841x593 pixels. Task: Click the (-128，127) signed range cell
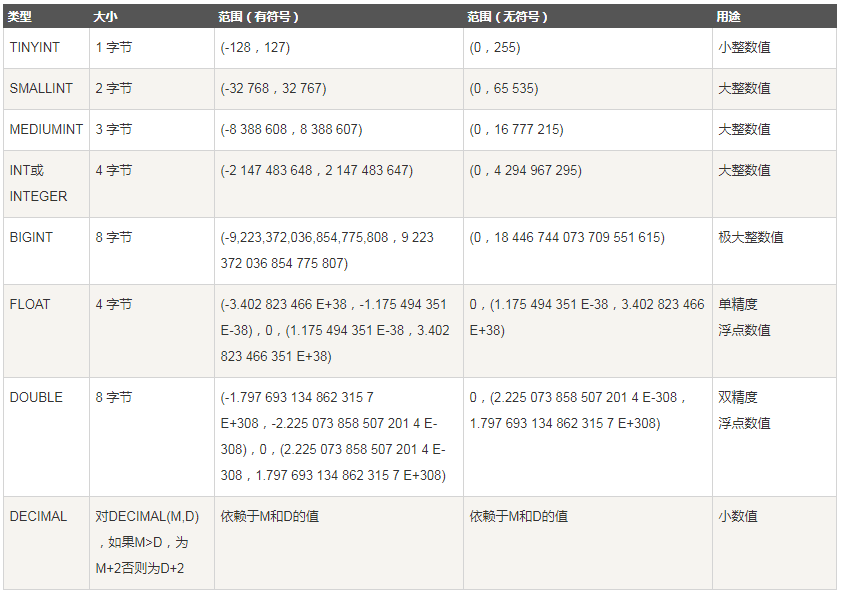[x=339, y=48]
